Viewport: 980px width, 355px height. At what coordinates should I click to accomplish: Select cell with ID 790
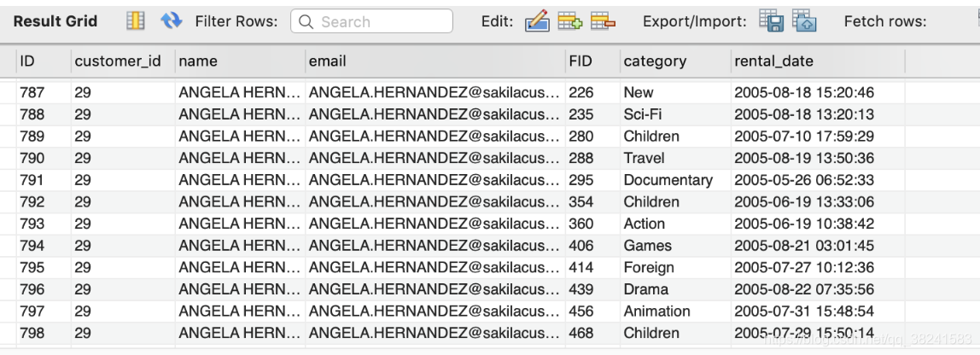[44, 158]
